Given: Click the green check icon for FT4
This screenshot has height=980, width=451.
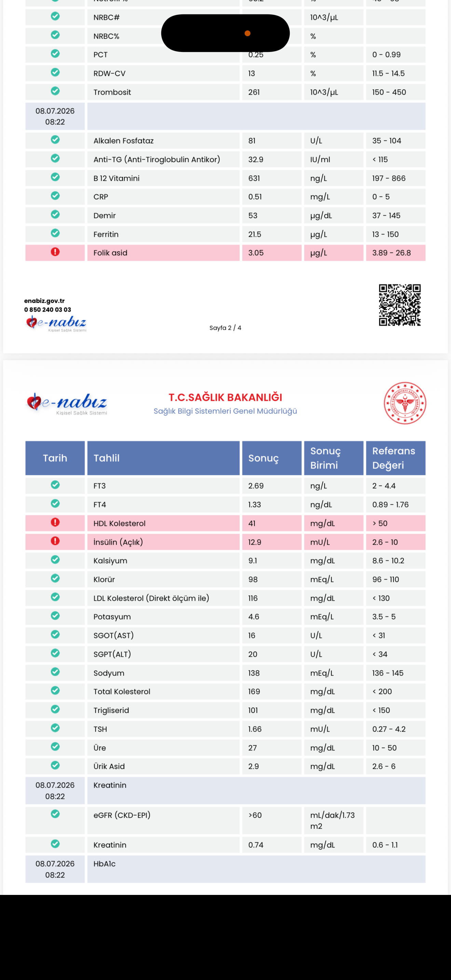Looking at the screenshot, I should pos(55,503).
